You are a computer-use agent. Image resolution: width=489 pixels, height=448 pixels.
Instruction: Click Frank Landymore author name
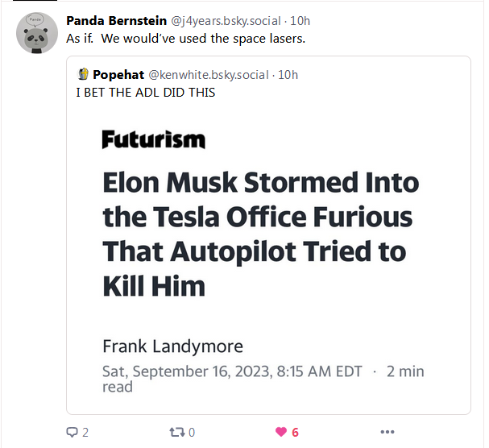tap(172, 346)
